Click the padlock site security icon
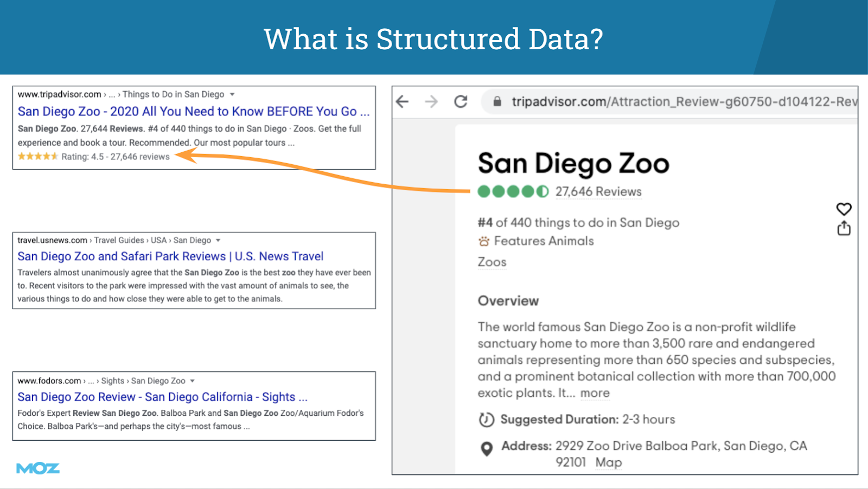Screen dimensions: 868x489 pos(497,101)
